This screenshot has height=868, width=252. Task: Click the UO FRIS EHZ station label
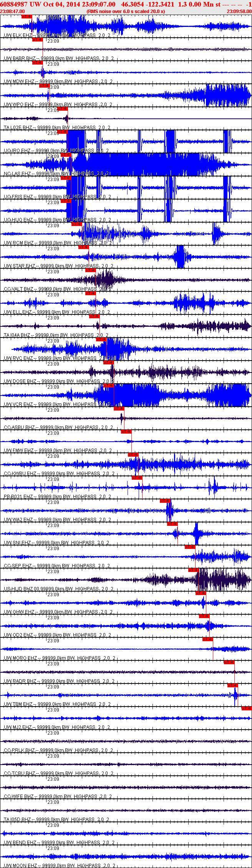point(57,197)
